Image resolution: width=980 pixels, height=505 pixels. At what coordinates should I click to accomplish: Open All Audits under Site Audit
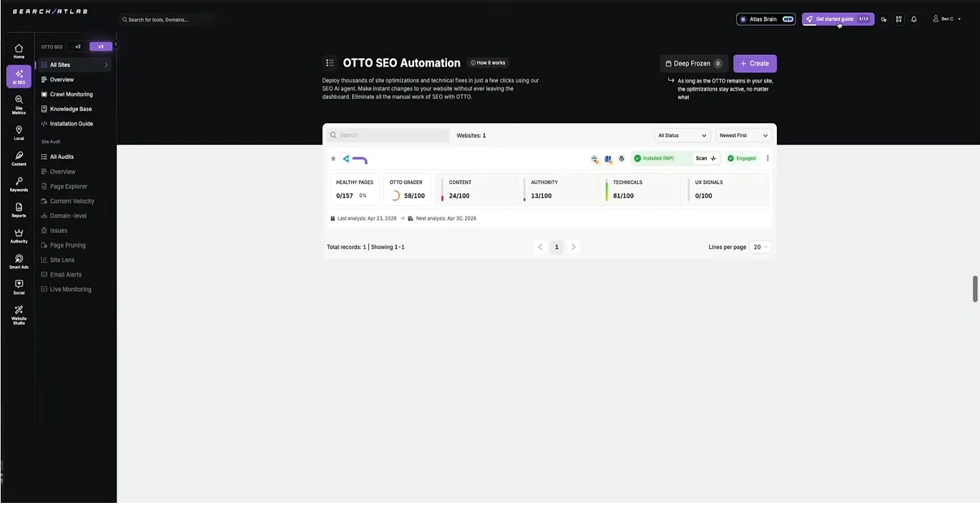[57, 157]
